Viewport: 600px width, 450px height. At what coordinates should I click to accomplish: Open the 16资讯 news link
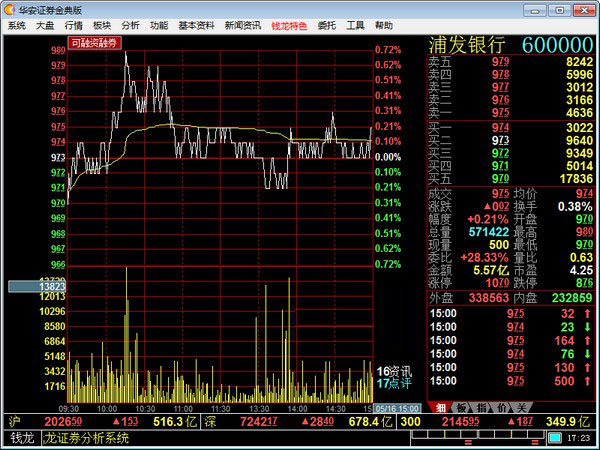[x=393, y=371]
